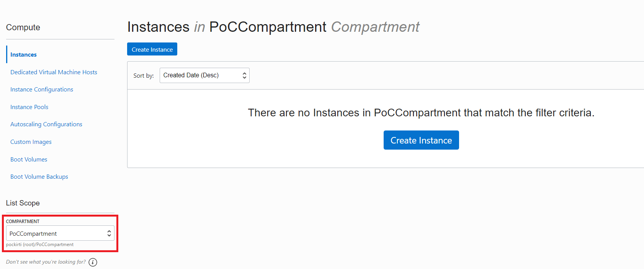This screenshot has height=269, width=644.
Task: Expand the PoCCompartment compartment selector
Action: point(60,233)
